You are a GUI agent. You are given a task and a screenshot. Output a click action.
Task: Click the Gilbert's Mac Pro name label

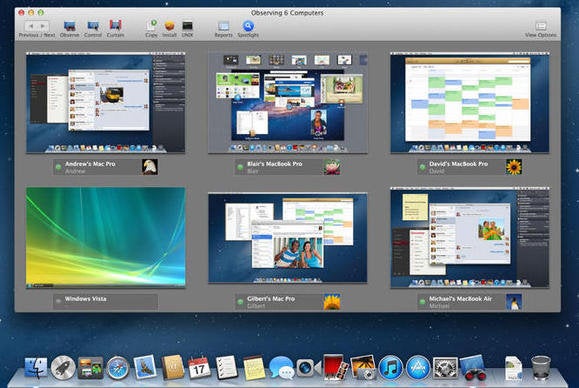coord(271,299)
